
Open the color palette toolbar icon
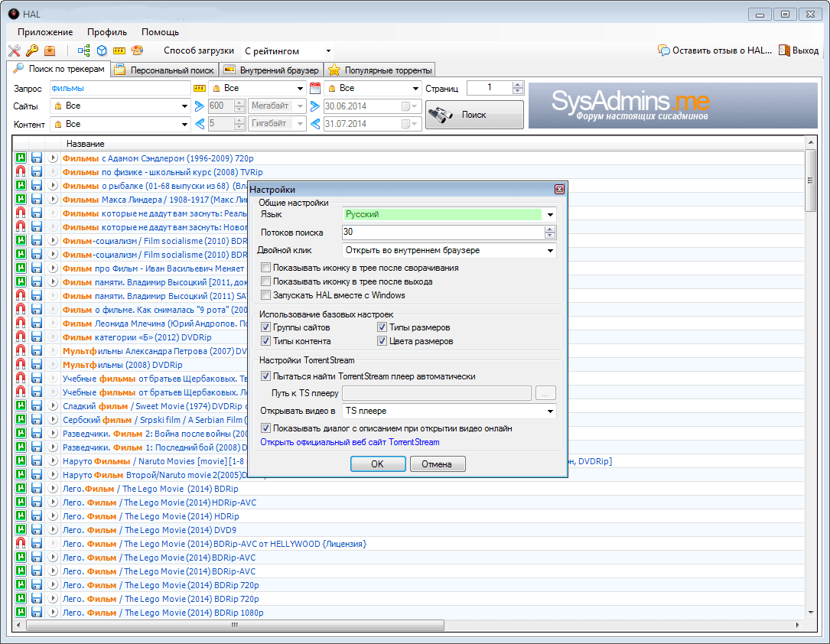click(137, 50)
